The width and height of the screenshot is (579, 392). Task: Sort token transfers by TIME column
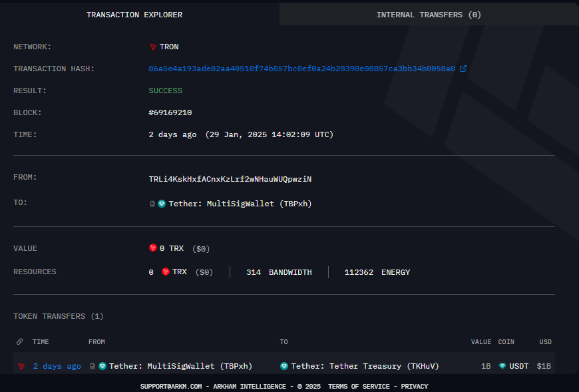(41, 342)
